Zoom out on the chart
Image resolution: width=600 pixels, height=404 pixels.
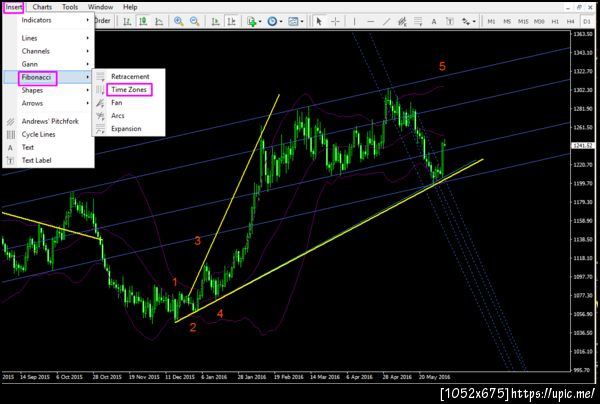coord(194,21)
